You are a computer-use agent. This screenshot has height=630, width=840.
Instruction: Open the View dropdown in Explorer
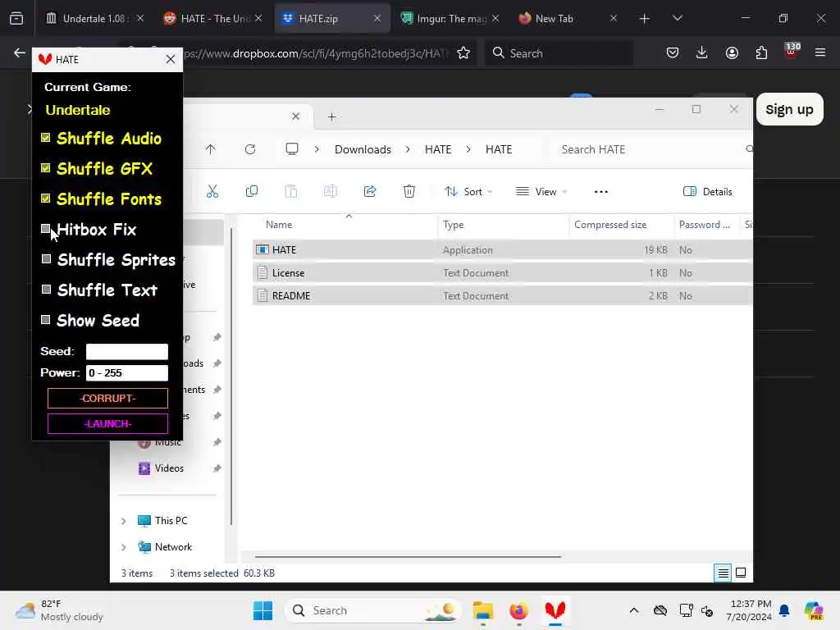coord(541,191)
